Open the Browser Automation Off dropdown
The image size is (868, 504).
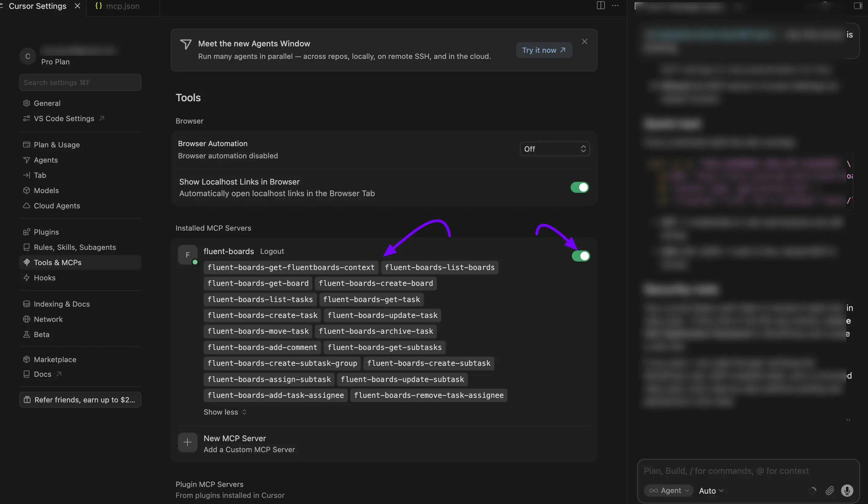(x=554, y=149)
